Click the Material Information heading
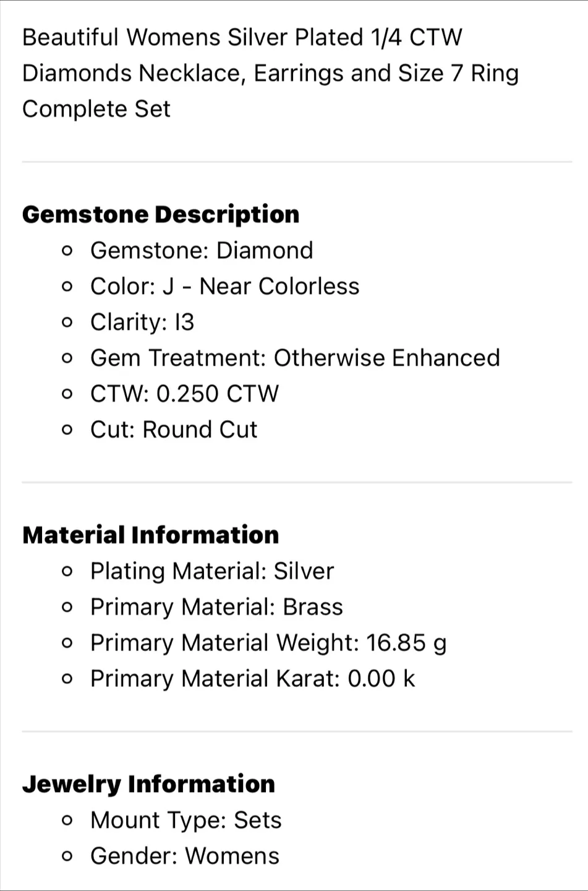The height and width of the screenshot is (891, 588). point(150,535)
